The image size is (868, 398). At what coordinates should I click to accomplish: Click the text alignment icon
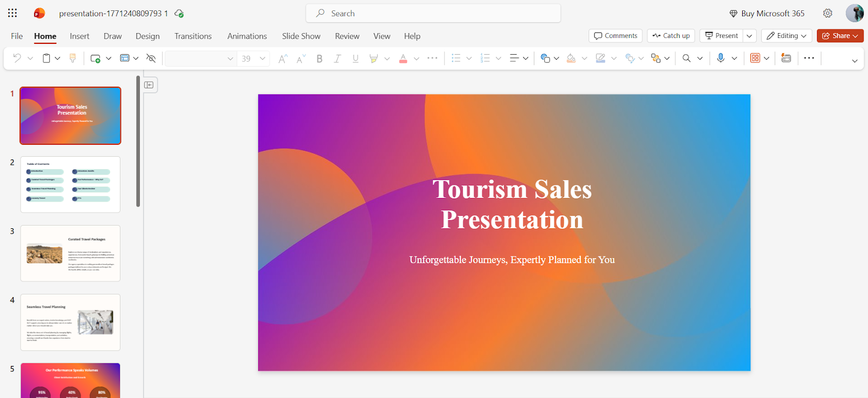514,58
